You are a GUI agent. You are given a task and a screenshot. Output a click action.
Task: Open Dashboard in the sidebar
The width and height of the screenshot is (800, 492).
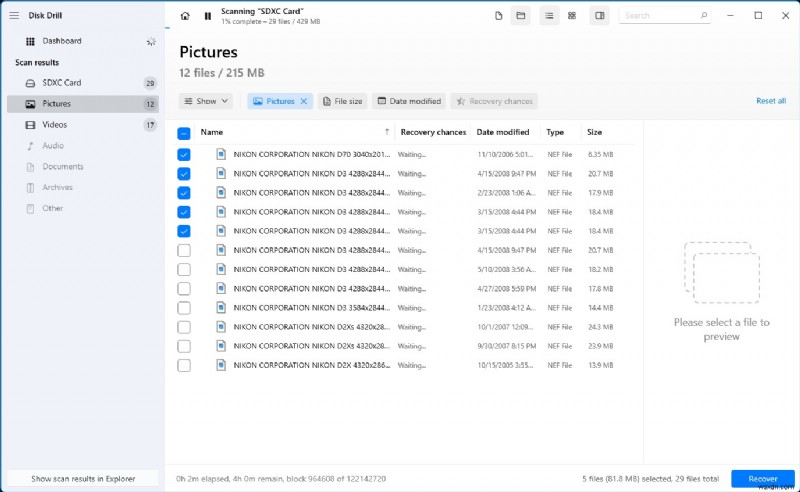coord(83,41)
